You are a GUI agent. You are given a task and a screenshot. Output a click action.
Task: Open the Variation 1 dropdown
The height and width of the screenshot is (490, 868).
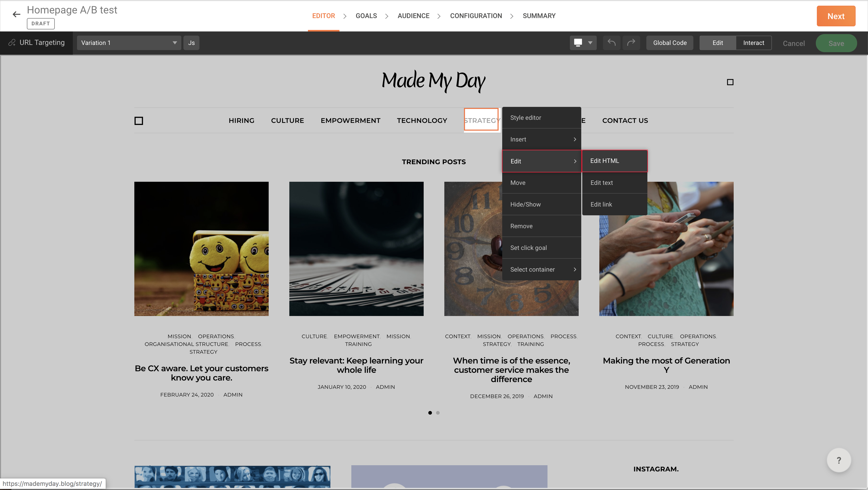point(129,43)
